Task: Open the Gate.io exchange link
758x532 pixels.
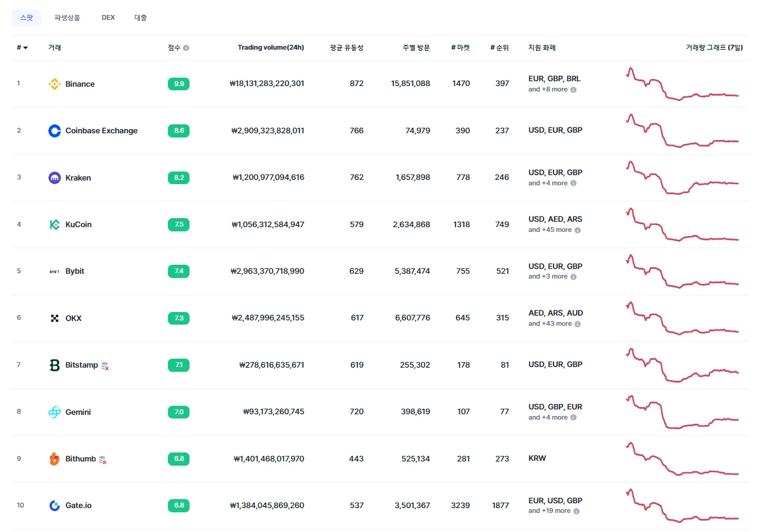Action: (78, 506)
